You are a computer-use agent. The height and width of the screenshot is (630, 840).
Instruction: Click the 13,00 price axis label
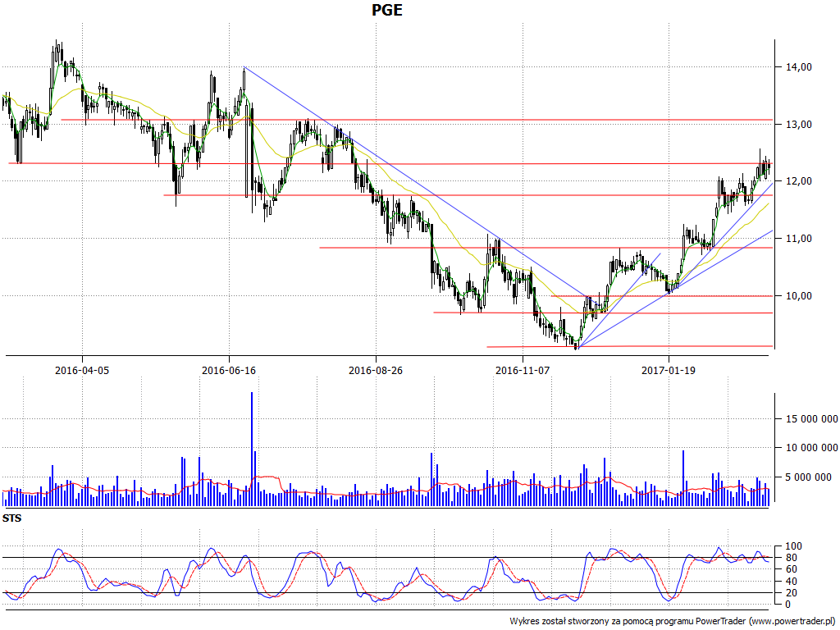click(798, 125)
